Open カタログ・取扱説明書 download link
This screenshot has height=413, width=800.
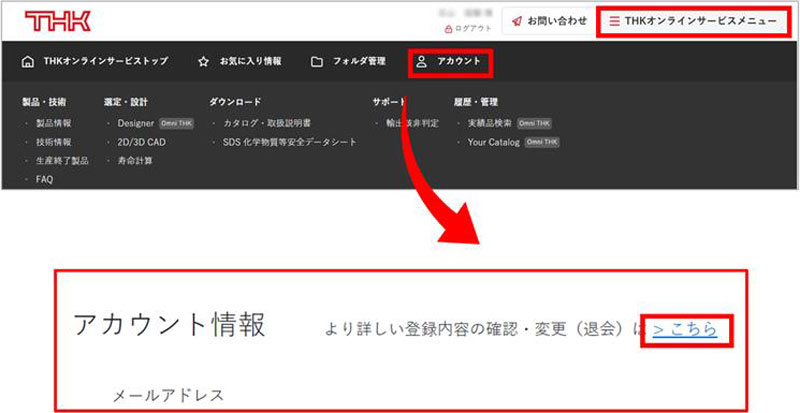pyautogui.click(x=267, y=123)
